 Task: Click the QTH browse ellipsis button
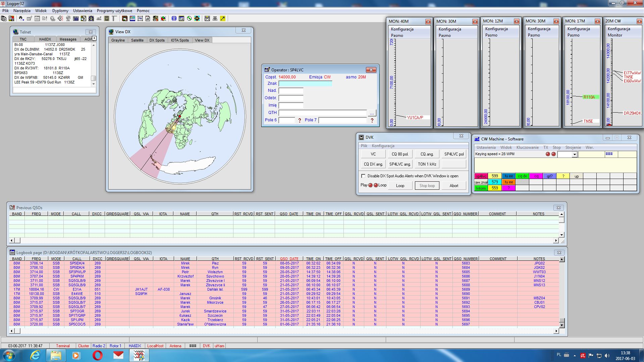[x=372, y=113]
